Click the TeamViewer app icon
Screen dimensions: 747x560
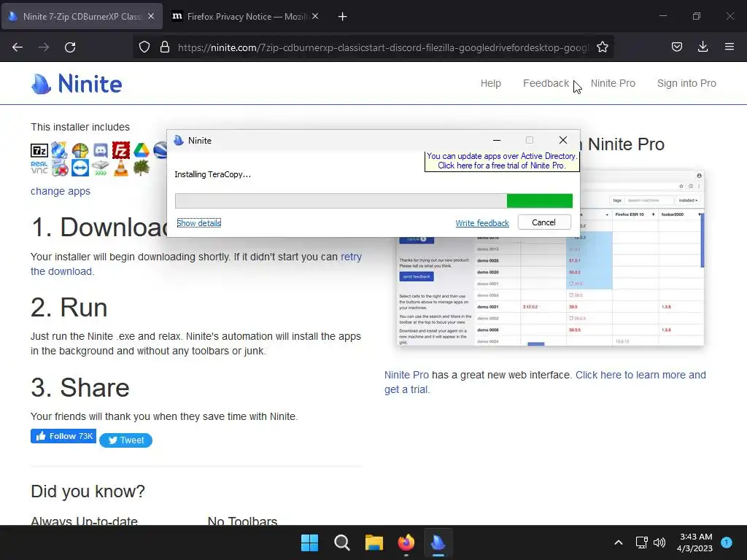point(80,168)
